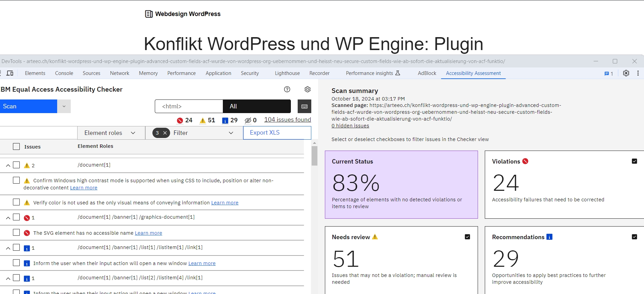Check the graphics-document[1] group checkbox
The width and height of the screenshot is (644, 294).
point(16,217)
